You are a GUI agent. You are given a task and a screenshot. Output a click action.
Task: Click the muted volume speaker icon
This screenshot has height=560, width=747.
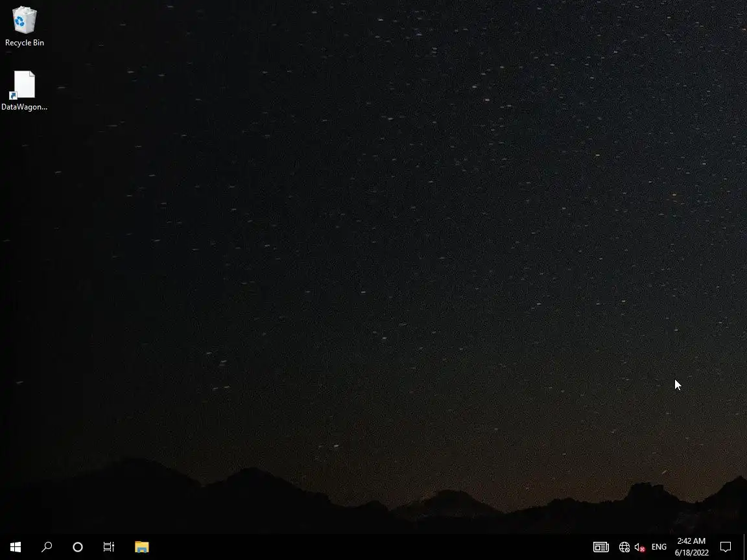point(640,547)
